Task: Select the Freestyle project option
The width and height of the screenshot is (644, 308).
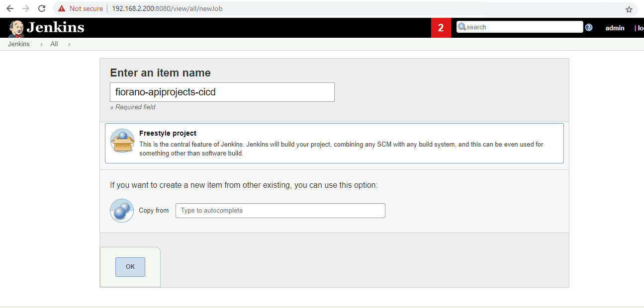Action: [334, 143]
